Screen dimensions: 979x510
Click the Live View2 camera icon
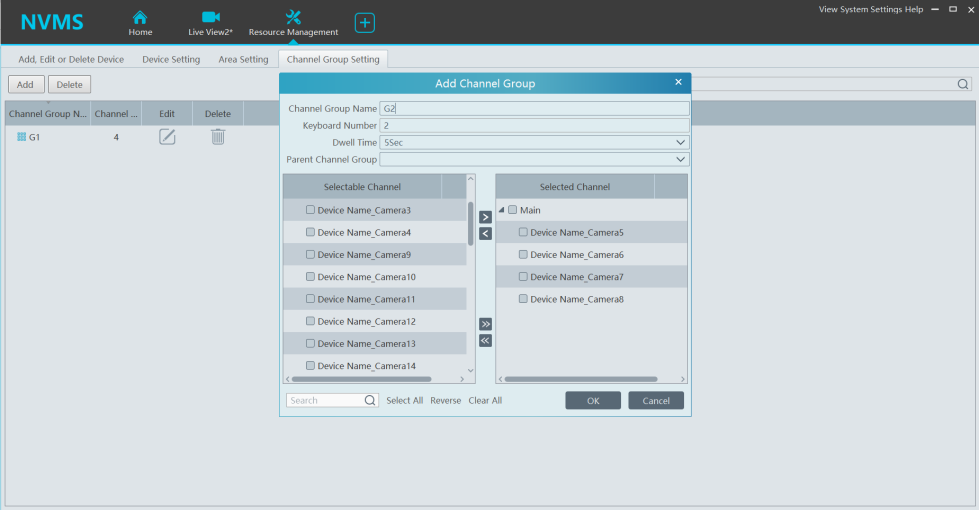[210, 17]
